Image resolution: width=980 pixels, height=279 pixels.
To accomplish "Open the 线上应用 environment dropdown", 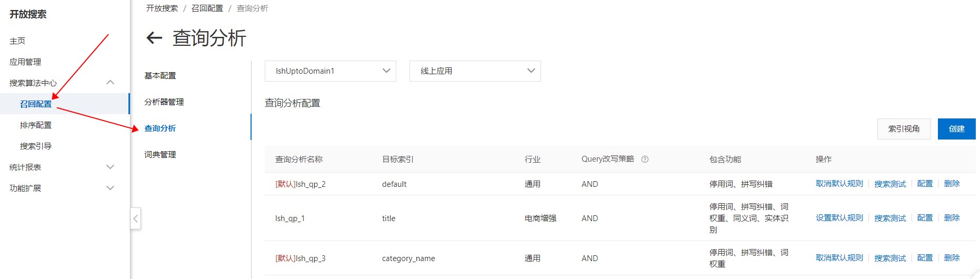I will (475, 71).
